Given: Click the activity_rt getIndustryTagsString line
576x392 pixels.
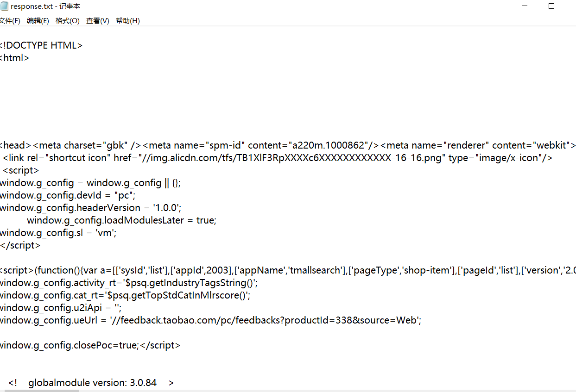Looking at the screenshot, I should point(129,283).
